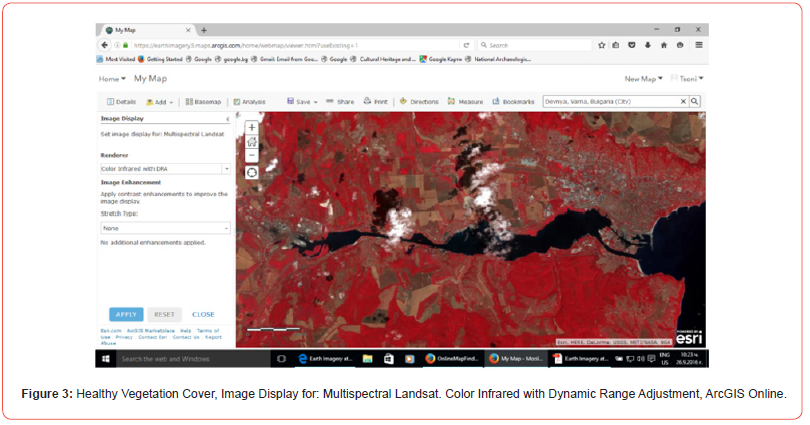The height and width of the screenshot is (425, 810).
Task: Show the Details panel
Action: point(121,101)
